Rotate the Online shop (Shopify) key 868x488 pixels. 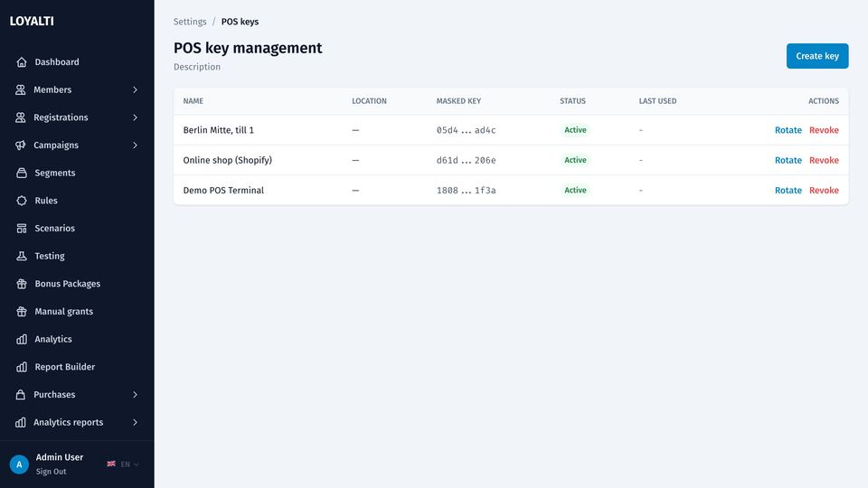788,160
